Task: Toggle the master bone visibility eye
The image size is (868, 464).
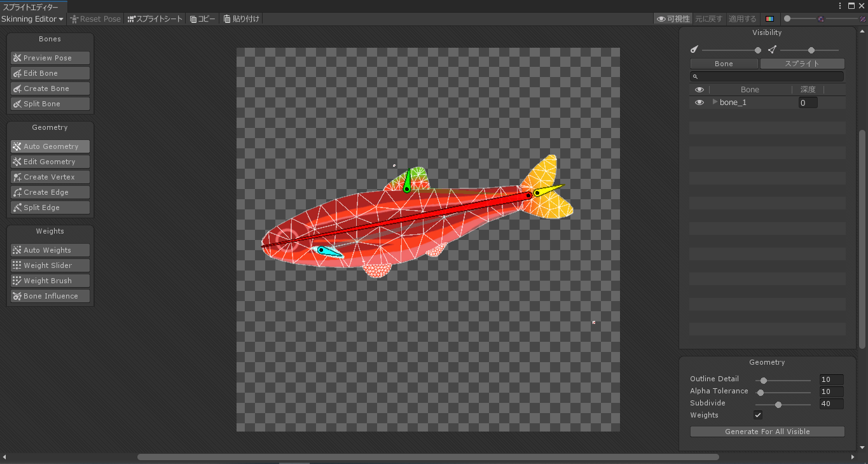Action: [x=699, y=89]
